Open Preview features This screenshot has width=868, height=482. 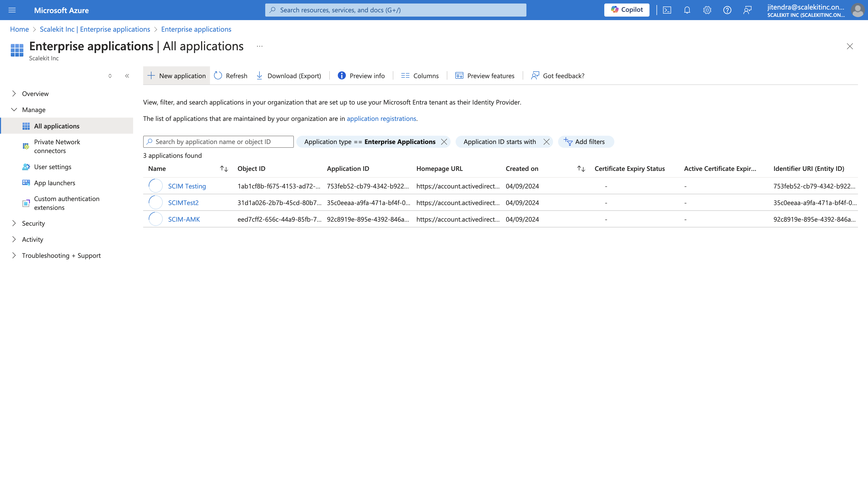(x=485, y=75)
